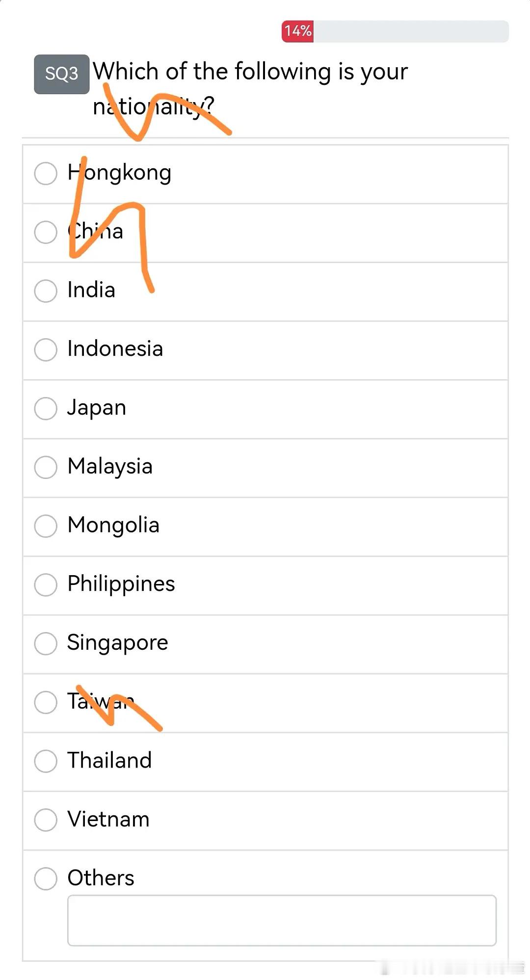
Task: Select Singapore radio button
Action: tap(46, 643)
